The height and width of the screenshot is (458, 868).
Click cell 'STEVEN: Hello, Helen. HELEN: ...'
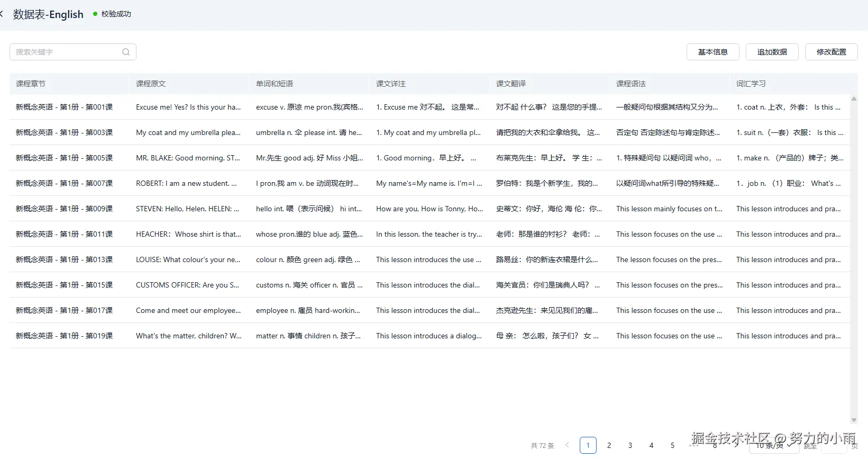[x=188, y=209]
